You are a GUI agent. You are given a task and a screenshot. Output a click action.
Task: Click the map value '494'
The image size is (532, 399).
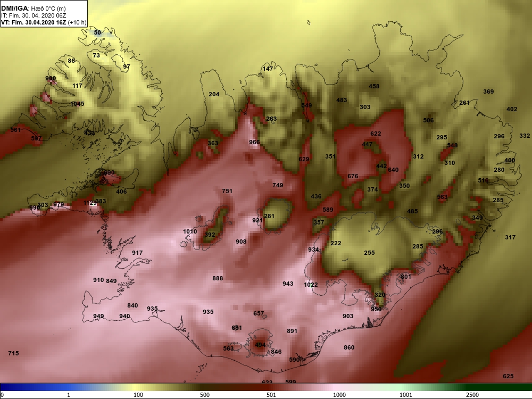(260, 345)
